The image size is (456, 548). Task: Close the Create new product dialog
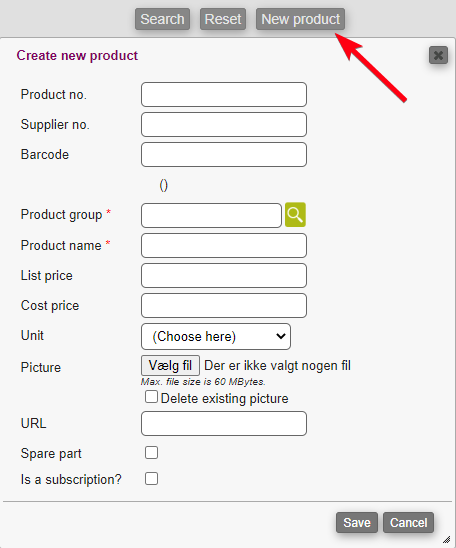coord(438,55)
